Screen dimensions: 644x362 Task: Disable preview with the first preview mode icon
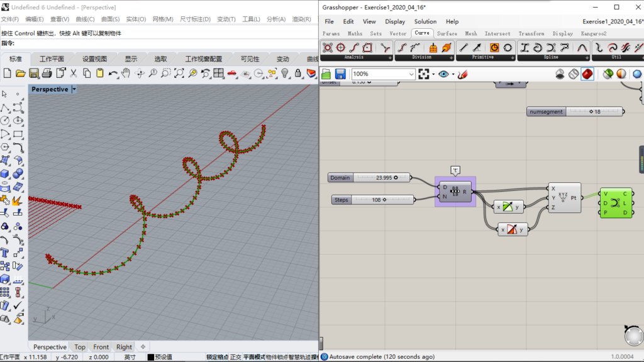click(560, 74)
